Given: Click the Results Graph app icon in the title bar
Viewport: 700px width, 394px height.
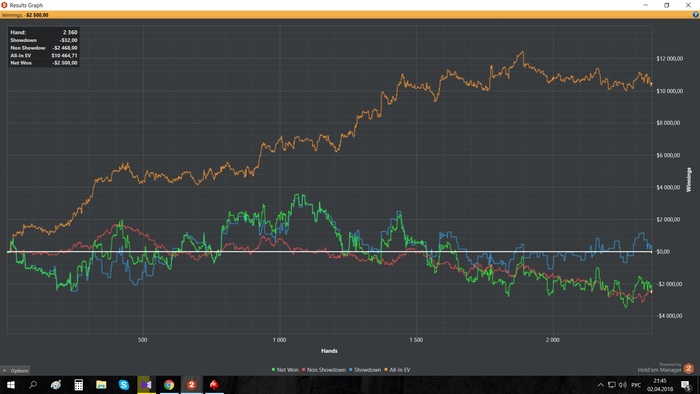Looking at the screenshot, I should pos(4,5).
